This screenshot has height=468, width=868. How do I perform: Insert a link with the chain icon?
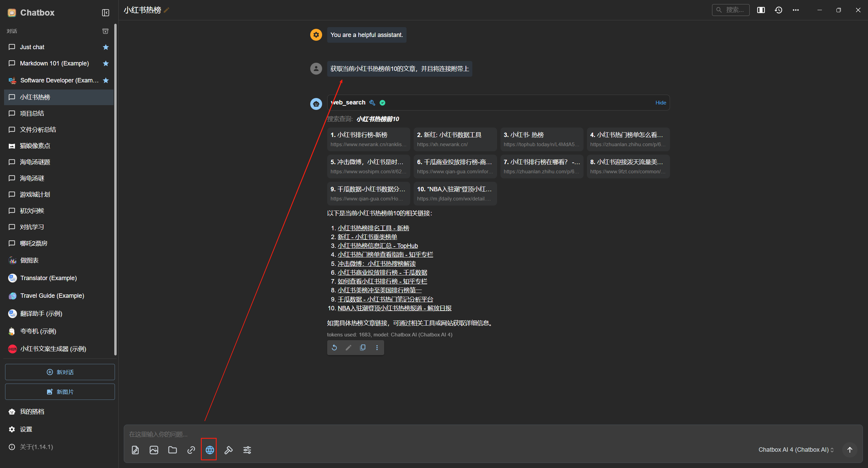pyautogui.click(x=191, y=450)
